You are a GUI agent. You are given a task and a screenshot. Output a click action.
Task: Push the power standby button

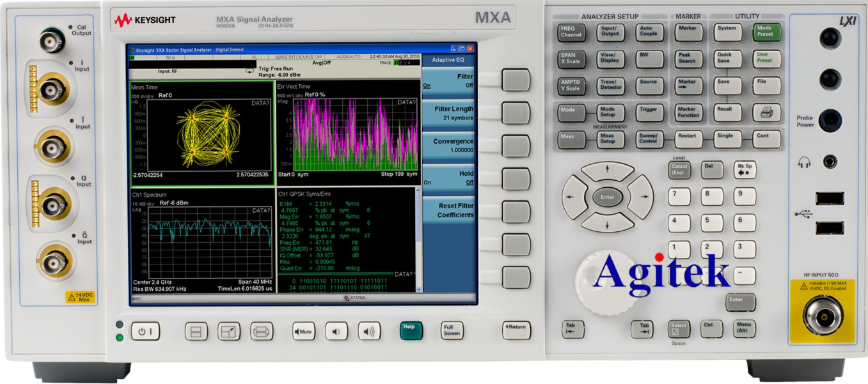click(x=145, y=331)
